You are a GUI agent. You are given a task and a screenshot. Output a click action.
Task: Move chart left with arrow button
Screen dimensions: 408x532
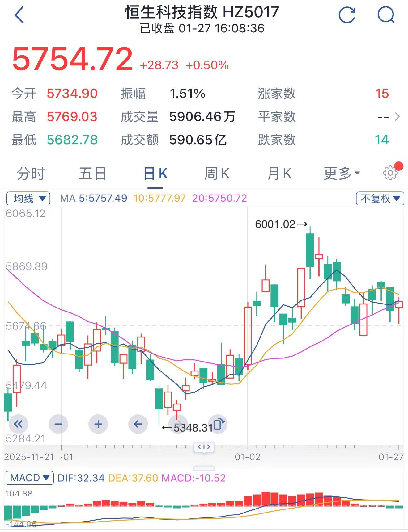(138, 424)
